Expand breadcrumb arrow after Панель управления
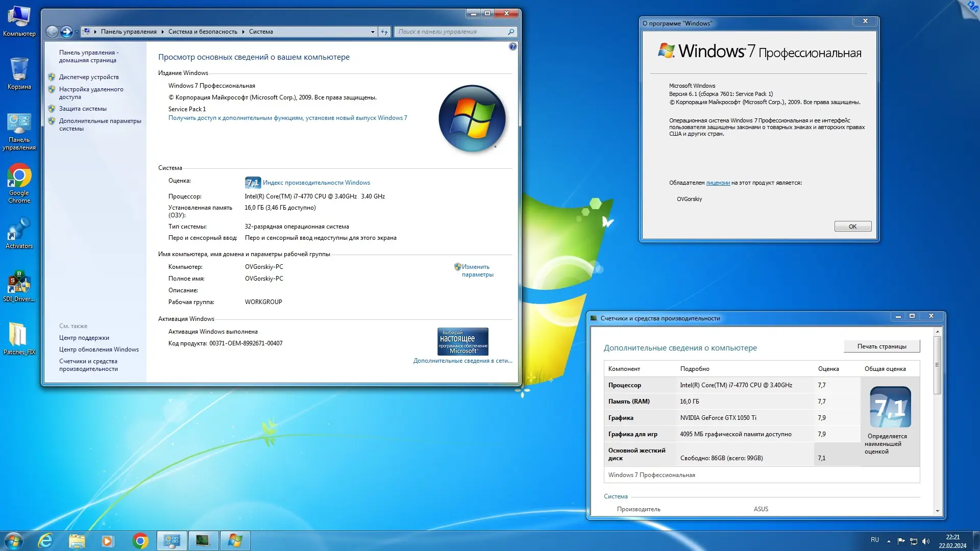Image resolution: width=980 pixels, height=551 pixels. (162, 32)
